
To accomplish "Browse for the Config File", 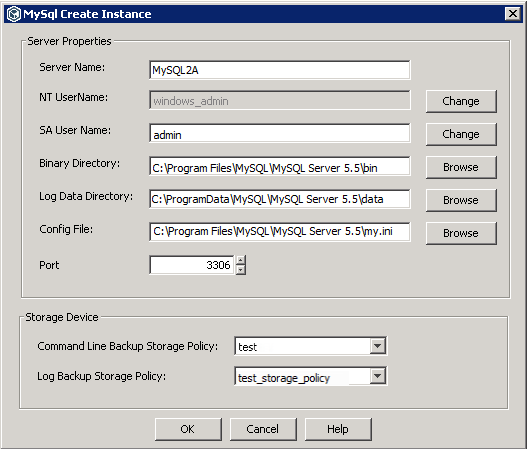I will [x=461, y=233].
